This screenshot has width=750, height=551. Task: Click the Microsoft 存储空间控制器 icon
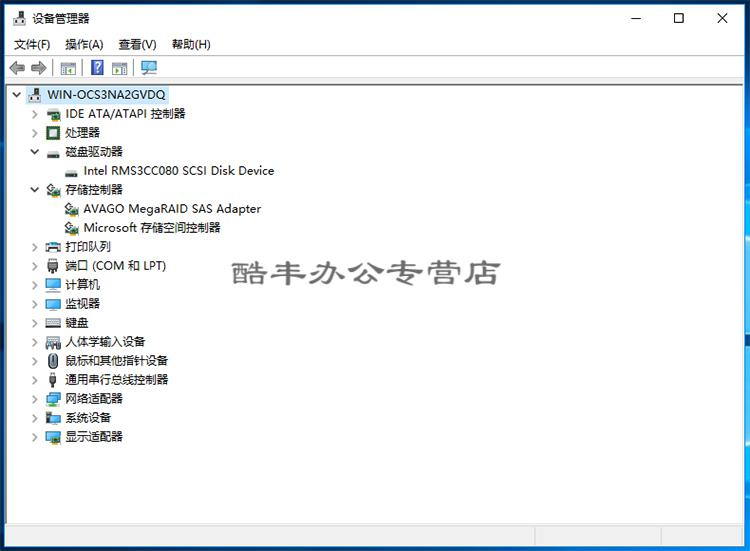(x=71, y=228)
